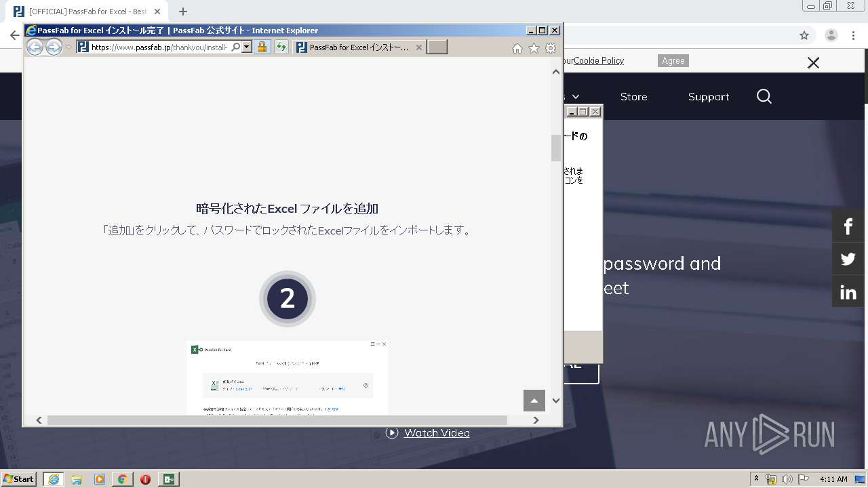Click the PassFab for Excel screenshot thumbnail
This screenshot has height=488, width=868.
click(288, 378)
